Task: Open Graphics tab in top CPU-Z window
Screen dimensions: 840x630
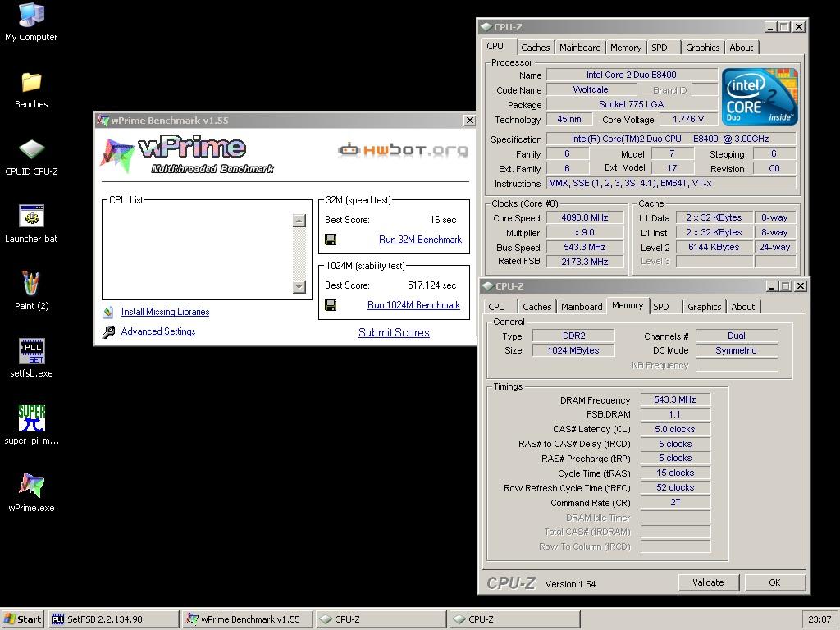Action: (702, 48)
